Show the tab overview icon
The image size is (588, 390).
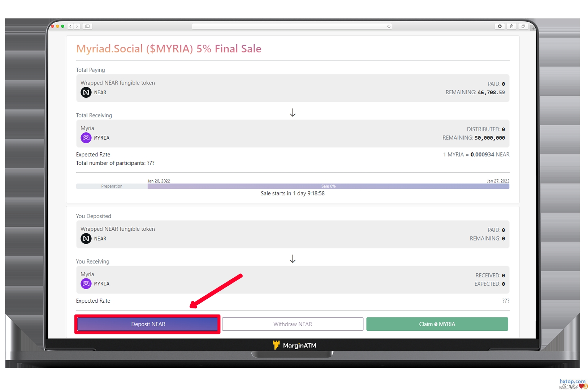click(523, 26)
